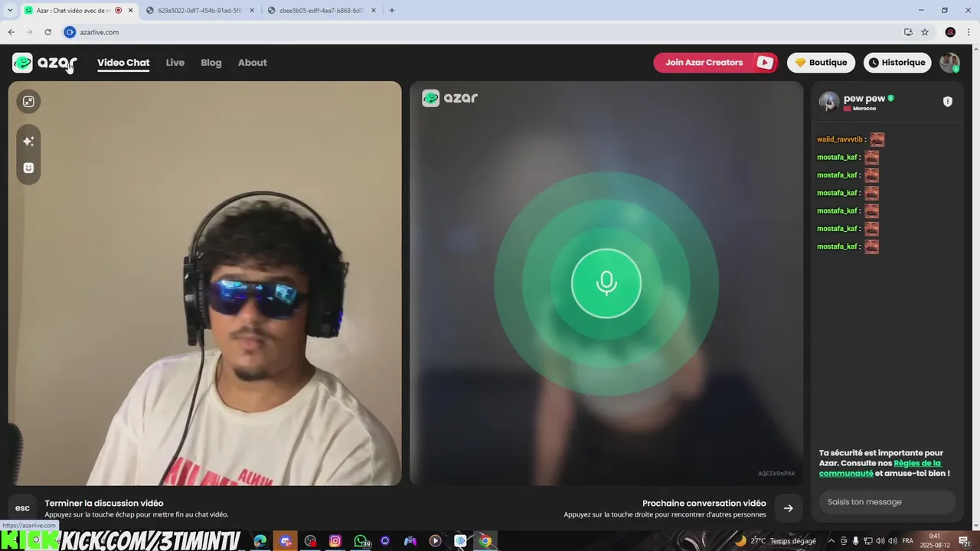The image size is (980, 551).
Task: Switch to the Live tab
Action: [175, 63]
